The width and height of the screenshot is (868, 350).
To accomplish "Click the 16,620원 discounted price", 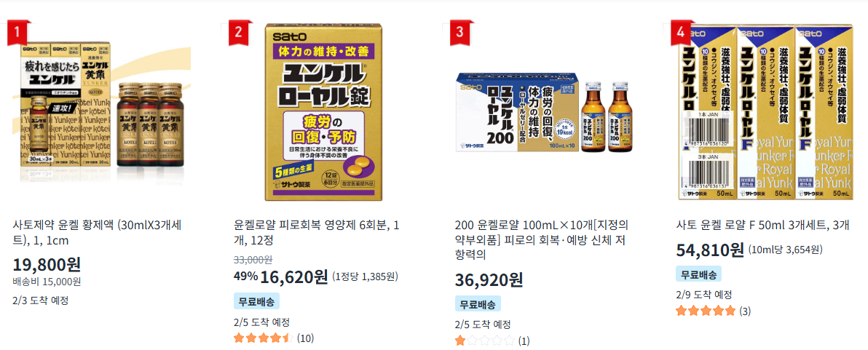I will coord(294,277).
